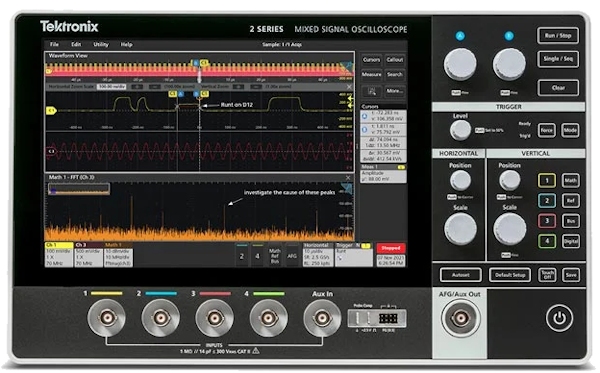Toggle the Touch Off button

[548, 275]
